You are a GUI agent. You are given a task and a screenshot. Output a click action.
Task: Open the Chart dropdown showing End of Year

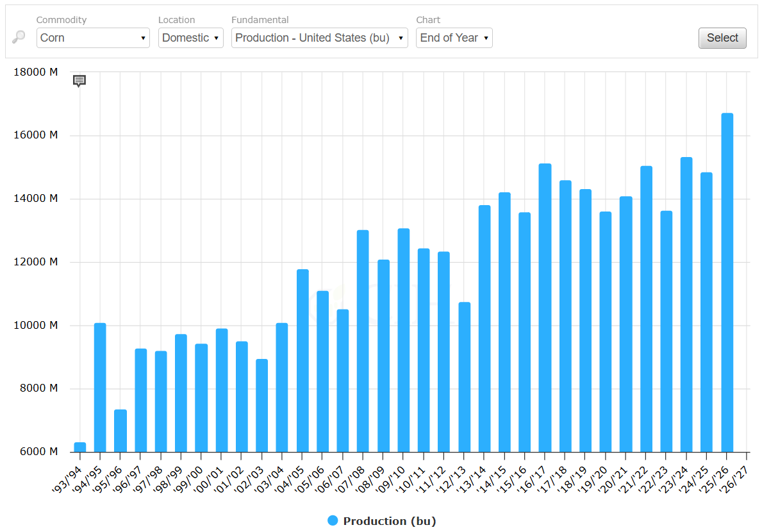pyautogui.click(x=454, y=38)
